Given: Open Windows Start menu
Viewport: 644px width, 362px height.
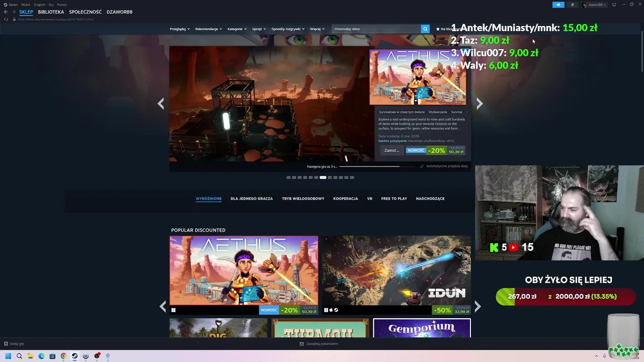Looking at the screenshot, I should (x=8, y=356).
